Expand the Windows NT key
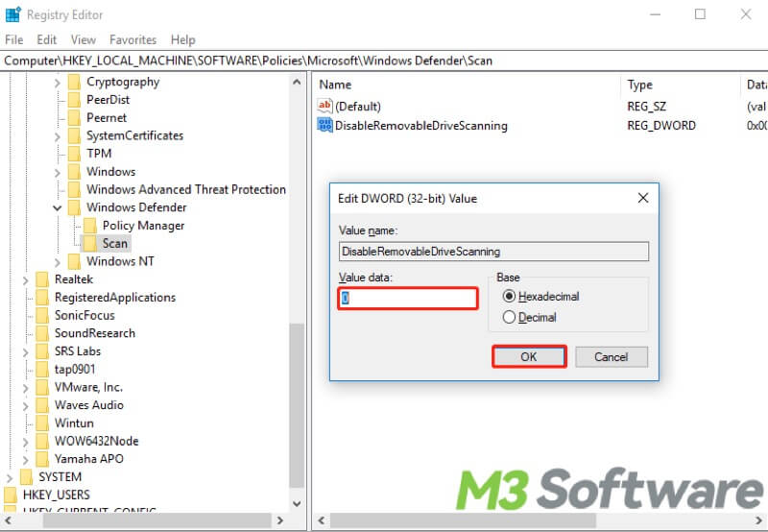Viewport: 768px width, 532px height. (x=58, y=262)
